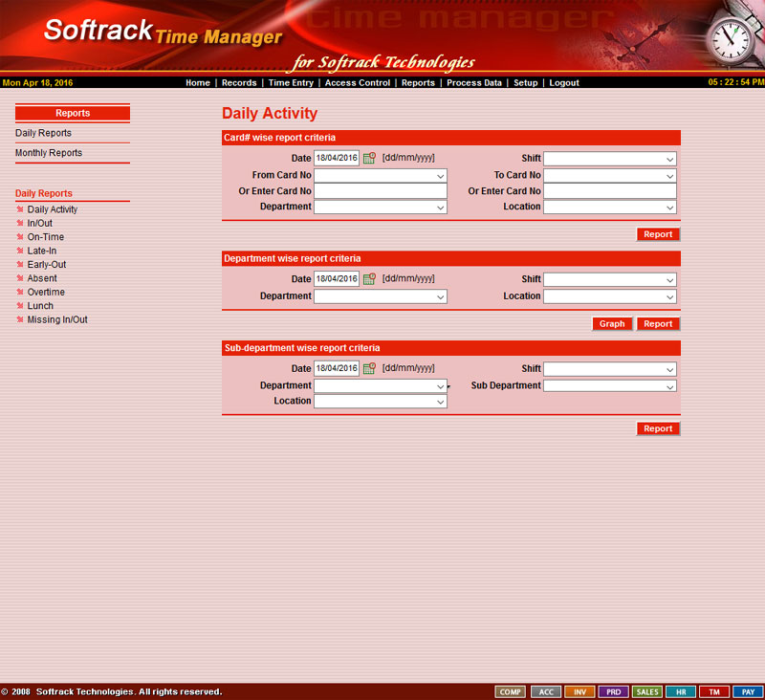
Task: Open the Sub Department dropdown
Action: click(610, 386)
